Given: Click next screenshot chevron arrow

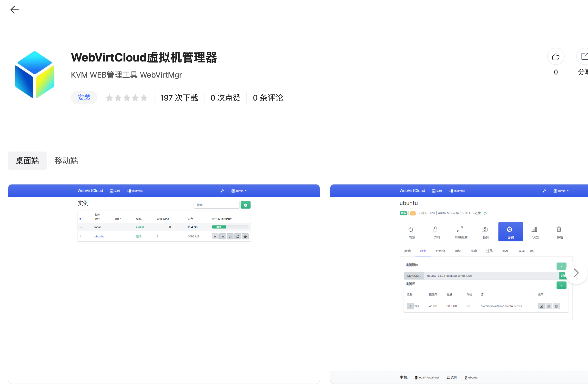Looking at the screenshot, I should pos(576,273).
